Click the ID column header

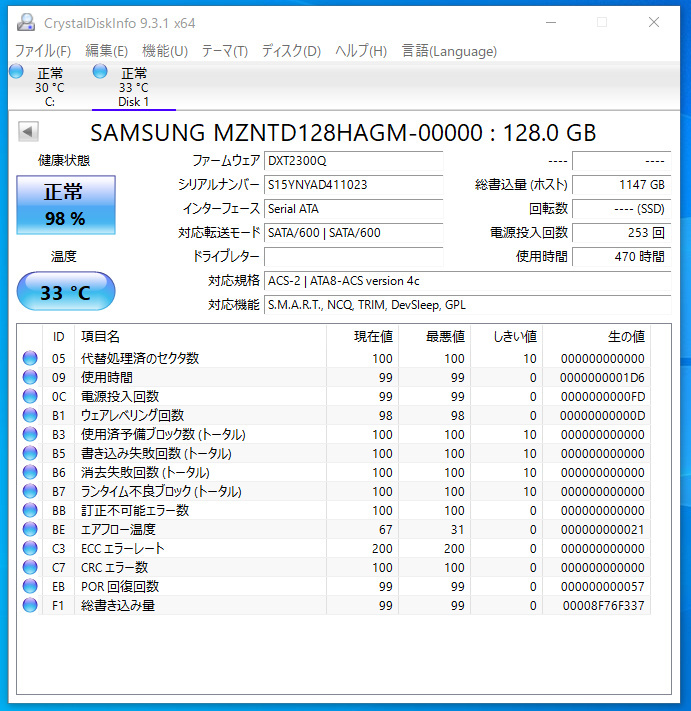58,336
